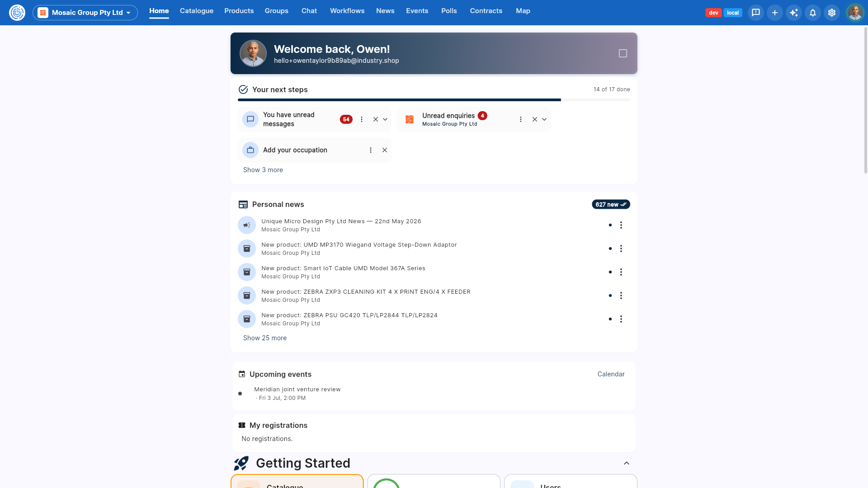Open the settings gear icon
868x488 pixels.
coord(832,13)
